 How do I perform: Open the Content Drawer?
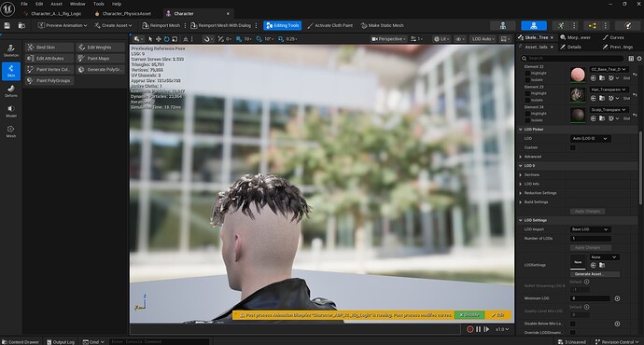21,341
